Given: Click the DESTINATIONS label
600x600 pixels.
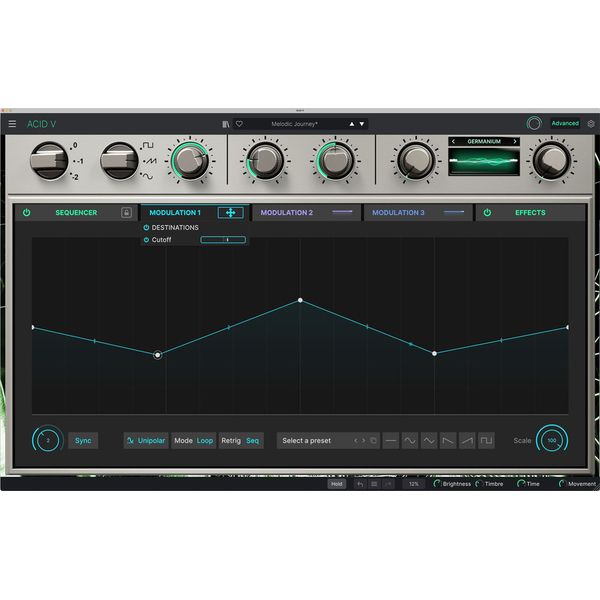Looking at the screenshot, I should click(x=175, y=228).
